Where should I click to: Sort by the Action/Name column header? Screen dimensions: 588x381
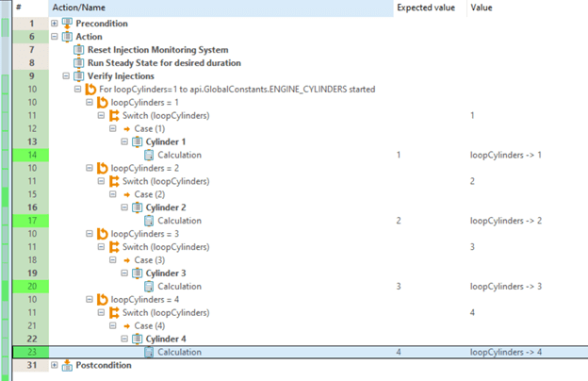[x=220, y=8]
